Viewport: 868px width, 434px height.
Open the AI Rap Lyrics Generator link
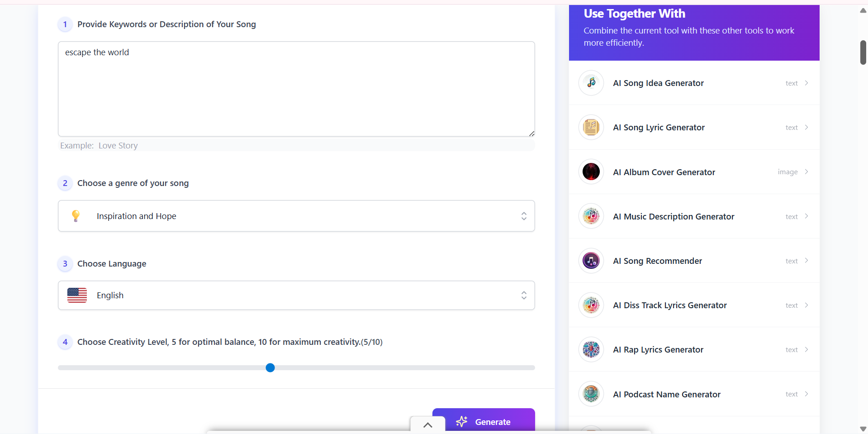coord(658,350)
